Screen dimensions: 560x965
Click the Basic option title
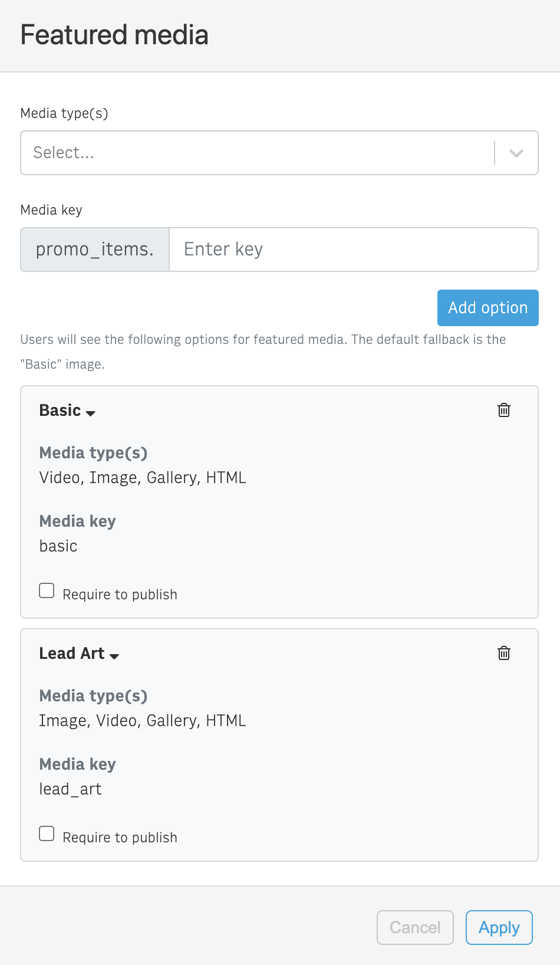pos(60,411)
